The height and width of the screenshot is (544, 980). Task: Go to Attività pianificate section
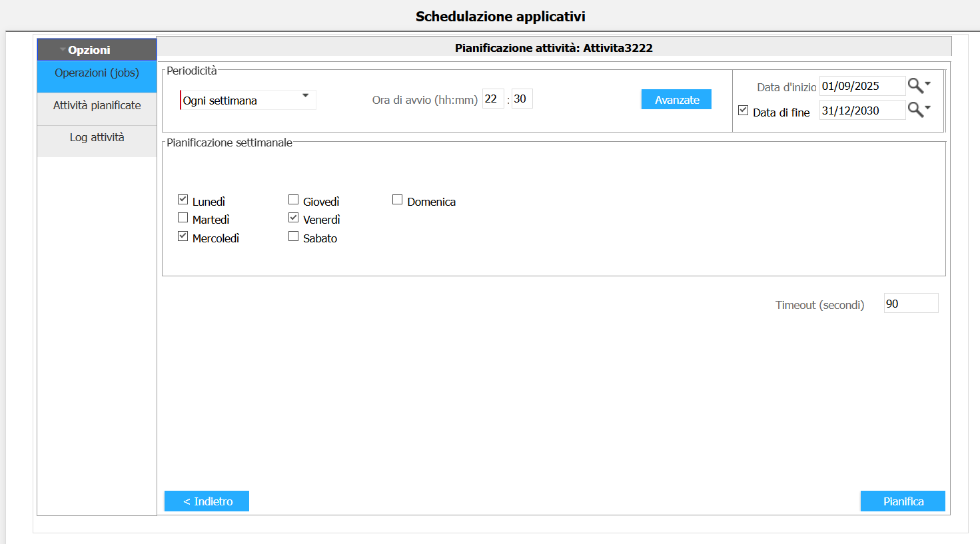[97, 105]
